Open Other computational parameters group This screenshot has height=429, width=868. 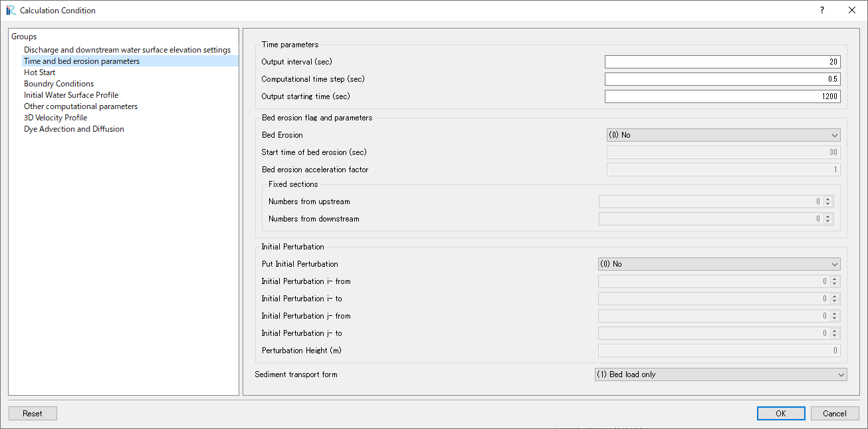pyautogui.click(x=81, y=106)
